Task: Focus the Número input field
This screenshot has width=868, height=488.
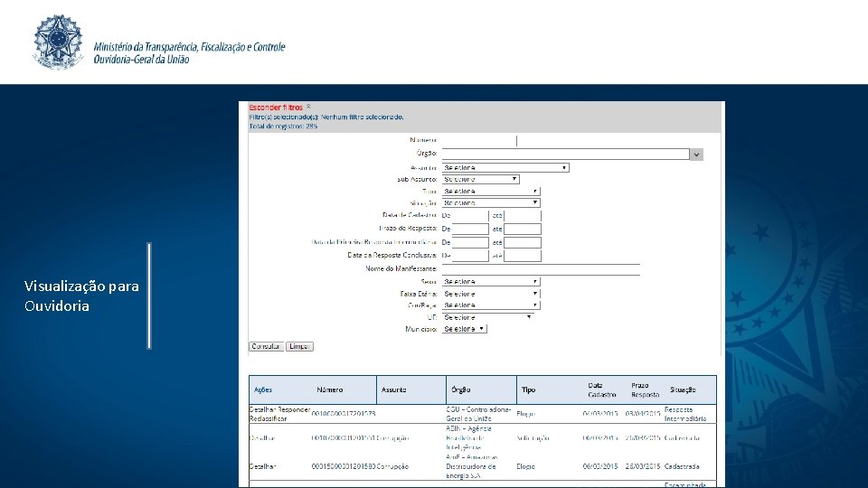Action: (x=479, y=141)
